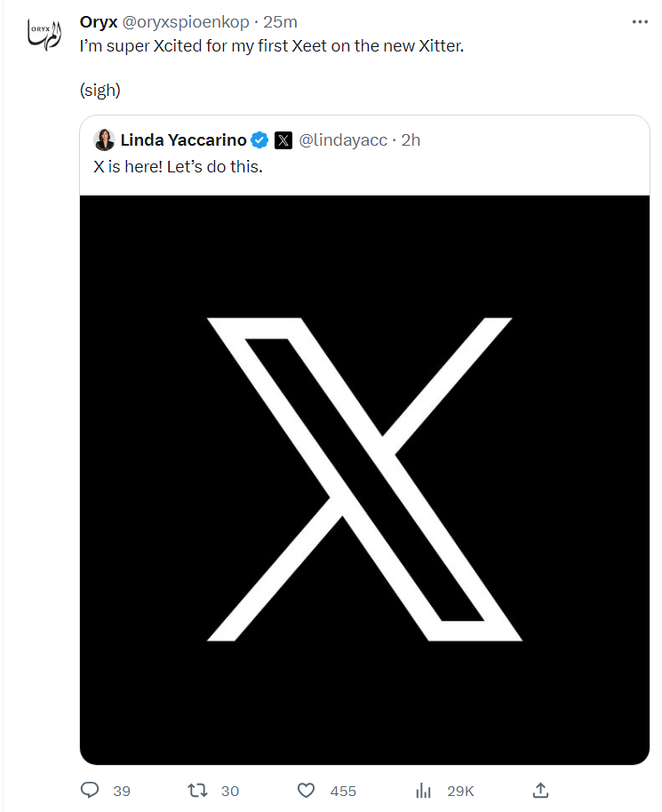Click the 29K views count

pos(460,791)
